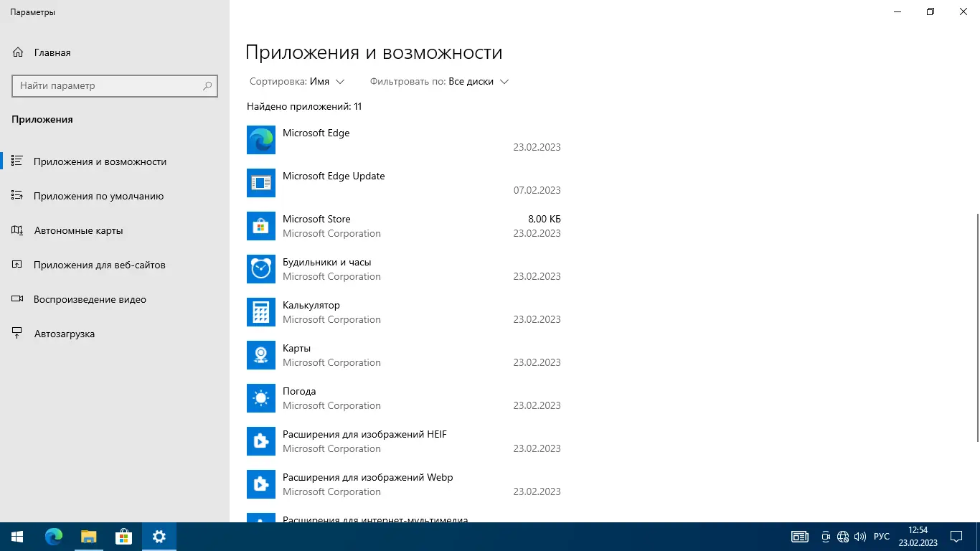Click the network globe icon in tray
980x551 pixels.
click(843, 537)
